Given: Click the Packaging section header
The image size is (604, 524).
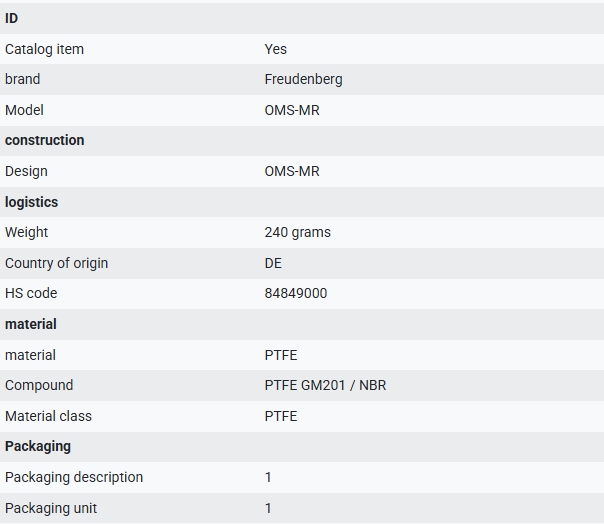Looking at the screenshot, I should pos(38,447).
